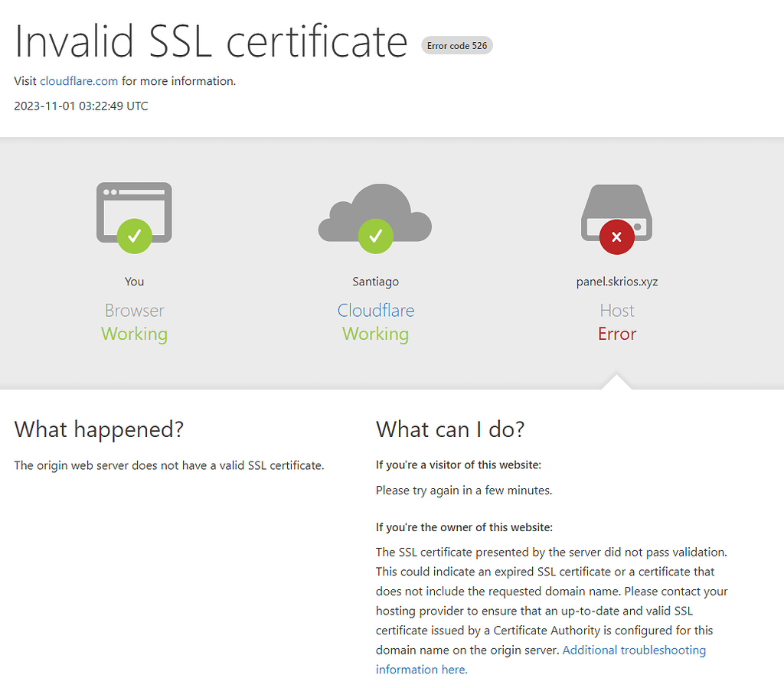
Task: Click the 2023-11-01 UTC timestamp
Action: (x=81, y=106)
